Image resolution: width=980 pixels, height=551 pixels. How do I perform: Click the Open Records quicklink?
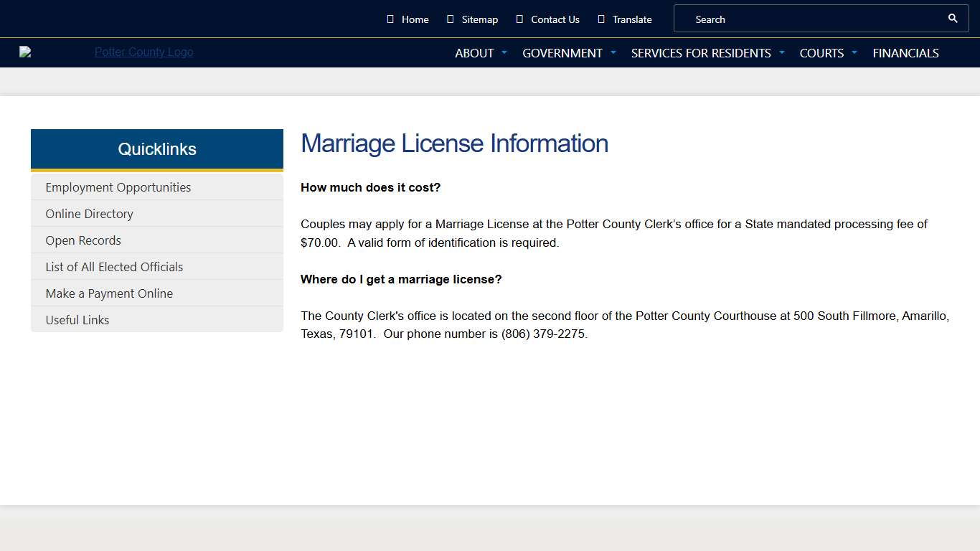83,240
